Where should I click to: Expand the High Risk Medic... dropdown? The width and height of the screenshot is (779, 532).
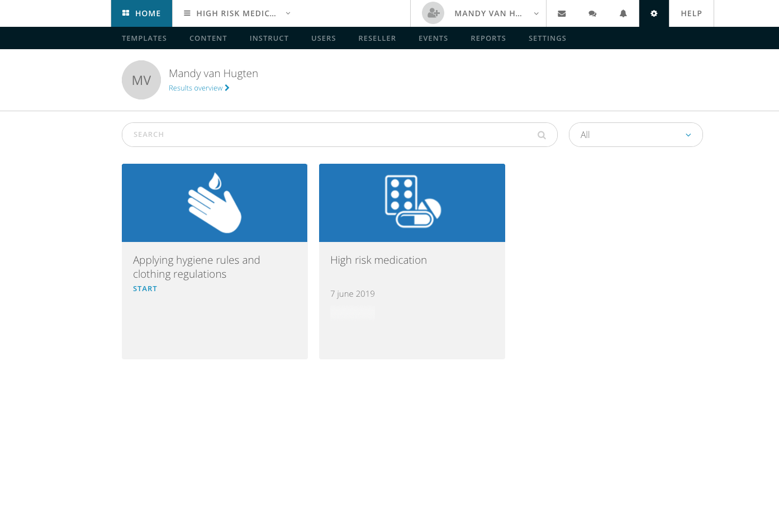[x=237, y=13]
